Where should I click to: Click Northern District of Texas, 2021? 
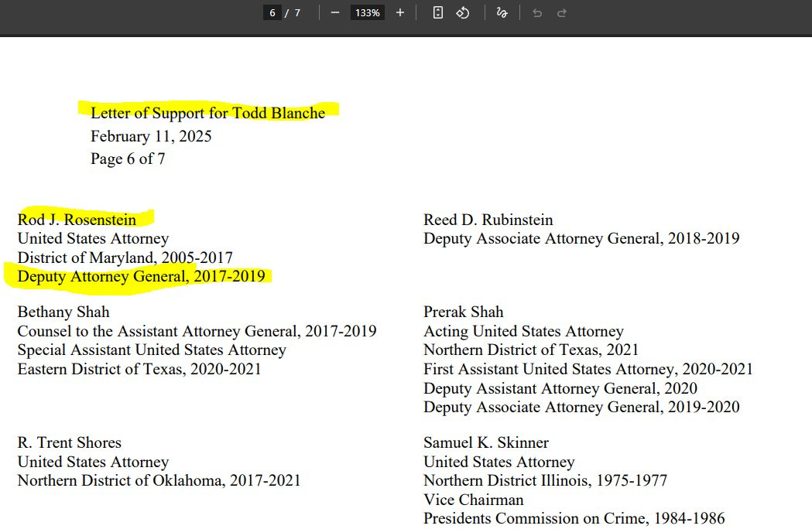coord(531,350)
